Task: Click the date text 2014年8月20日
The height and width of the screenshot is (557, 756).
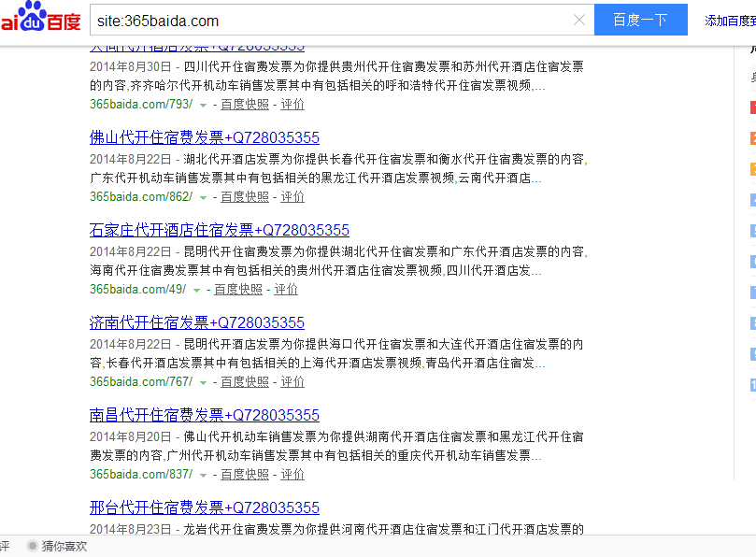Action: 130,437
